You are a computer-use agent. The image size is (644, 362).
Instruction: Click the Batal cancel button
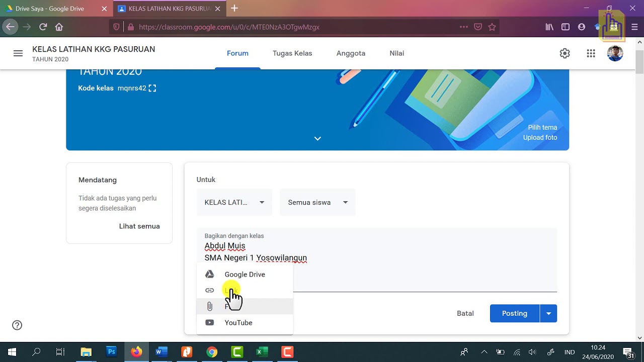(x=465, y=314)
